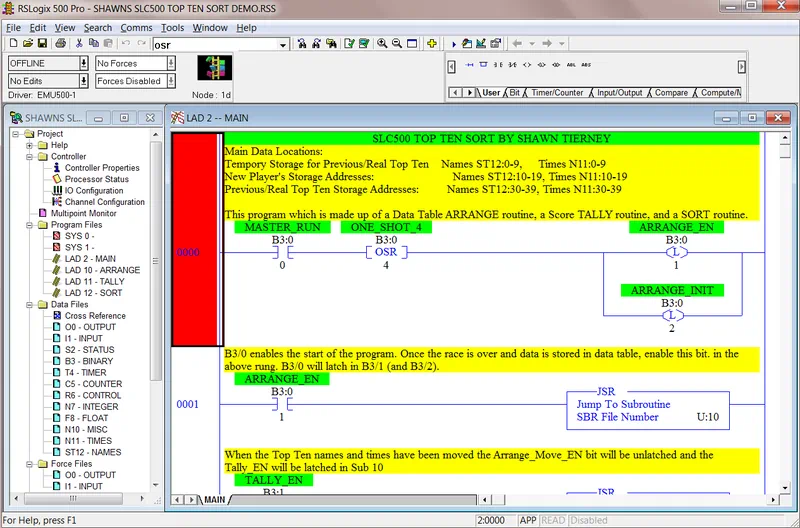The height and width of the screenshot is (528, 800).
Task: Expand the Help folder node
Action: coord(29,145)
